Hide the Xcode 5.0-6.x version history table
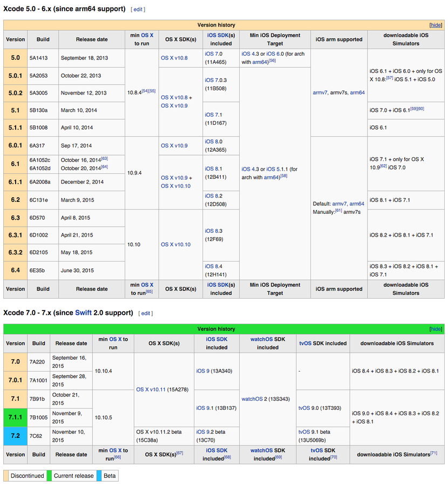 pyautogui.click(x=436, y=25)
